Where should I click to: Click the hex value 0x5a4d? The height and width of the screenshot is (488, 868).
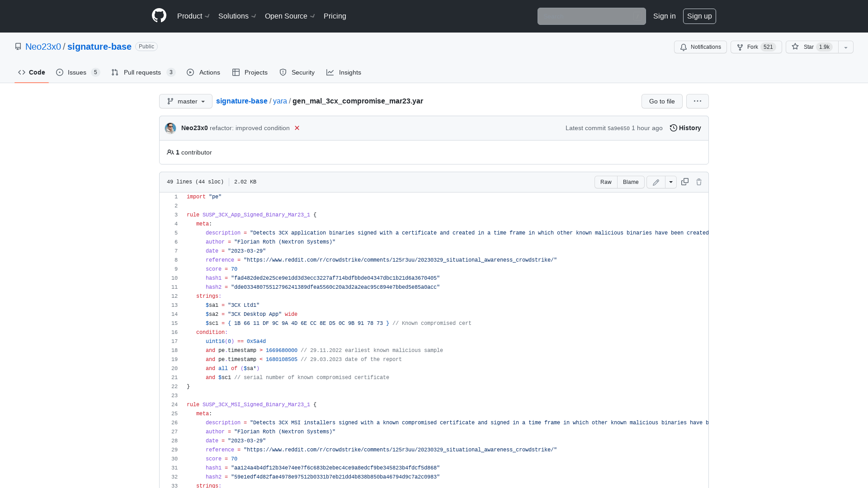pos(256,342)
